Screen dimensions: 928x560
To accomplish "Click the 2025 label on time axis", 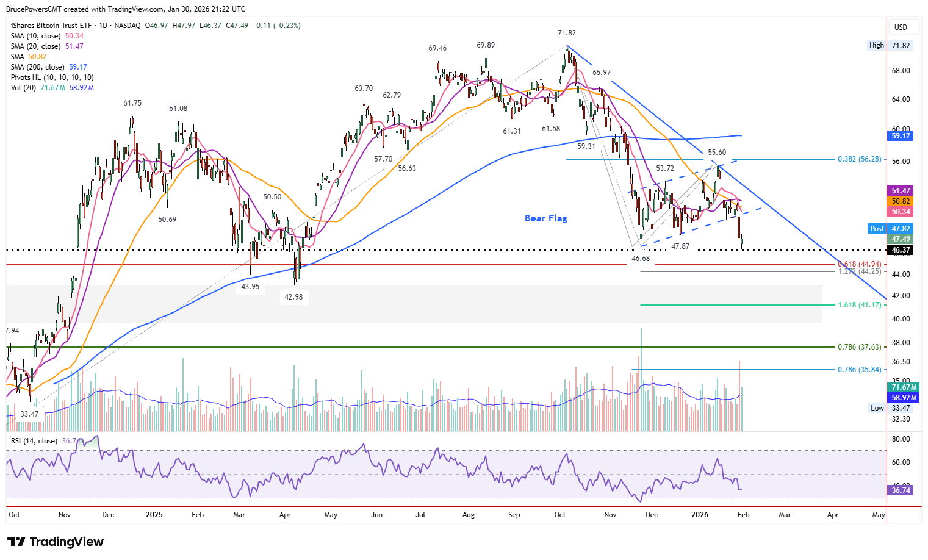I will click(x=154, y=515).
